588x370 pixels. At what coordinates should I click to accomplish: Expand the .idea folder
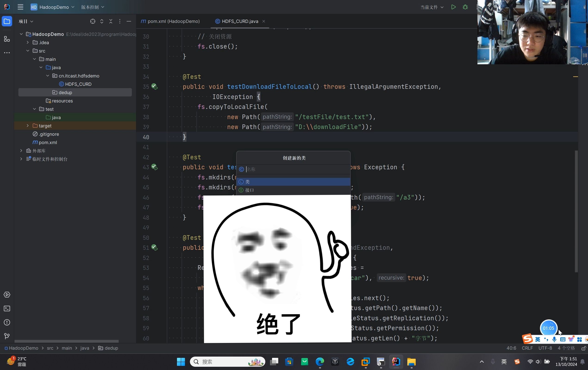(28, 42)
